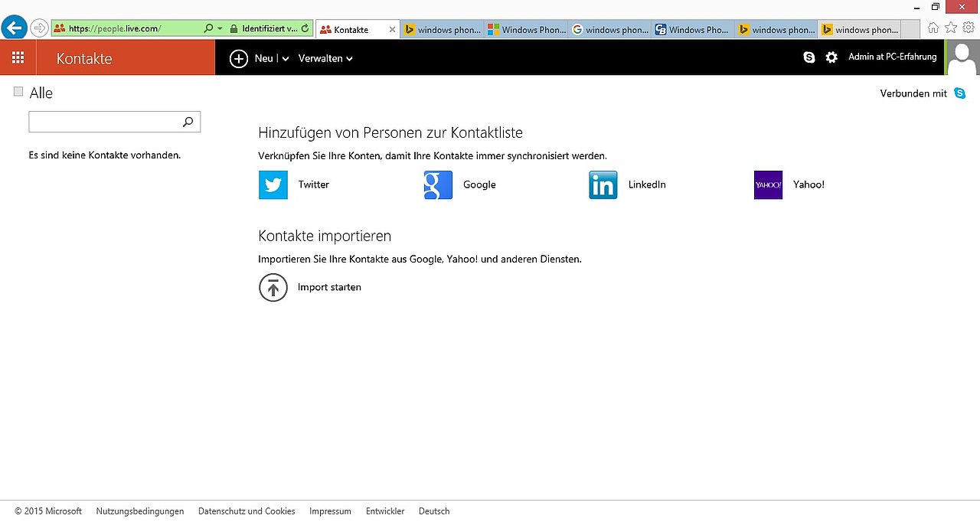Open the Skype icon in the header
Screen dimensions: 980x522
809,57
